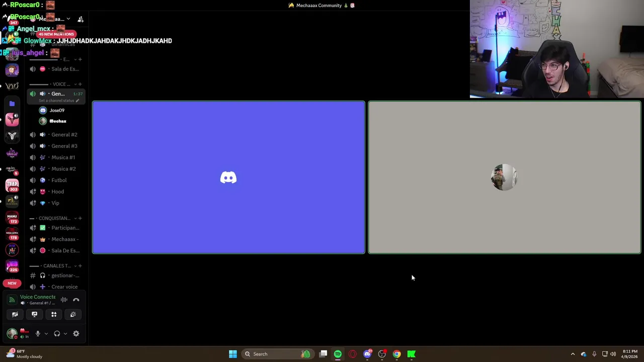Join Musica #1 voice channel

tap(56, 157)
